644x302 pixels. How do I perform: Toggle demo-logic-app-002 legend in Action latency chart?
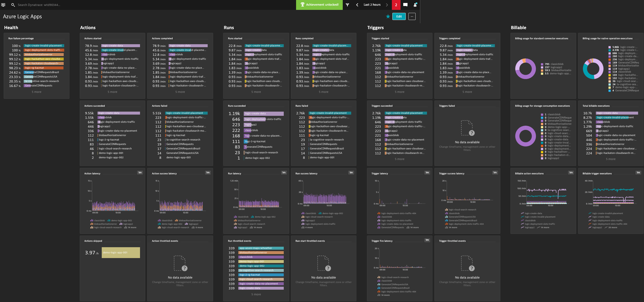coord(120,221)
